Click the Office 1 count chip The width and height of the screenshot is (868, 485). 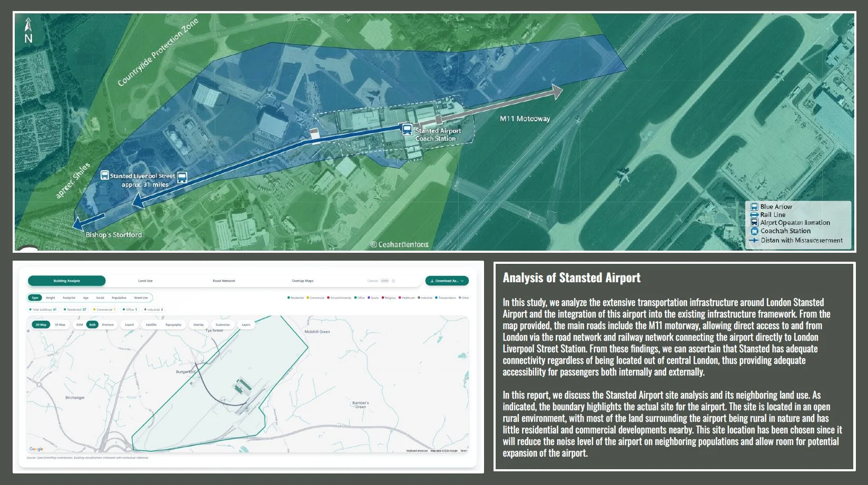point(130,310)
